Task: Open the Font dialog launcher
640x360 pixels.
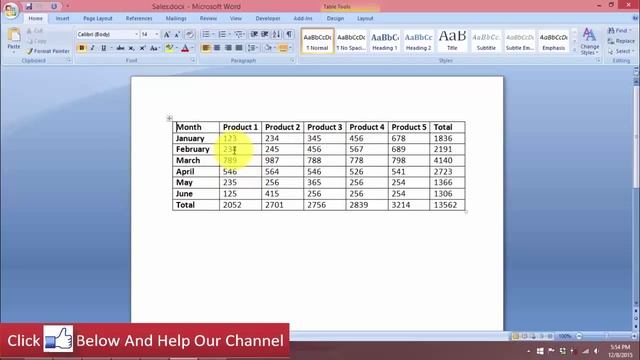Action: tap(193, 60)
